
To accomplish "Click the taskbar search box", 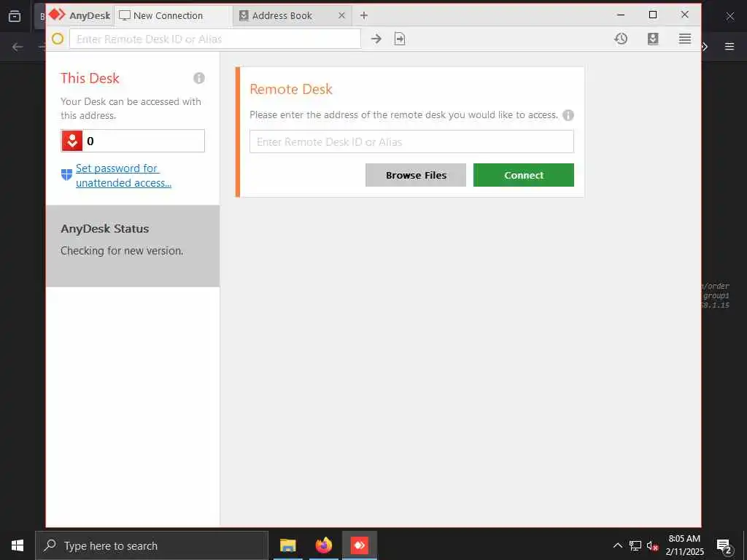I will pyautogui.click(x=152, y=545).
